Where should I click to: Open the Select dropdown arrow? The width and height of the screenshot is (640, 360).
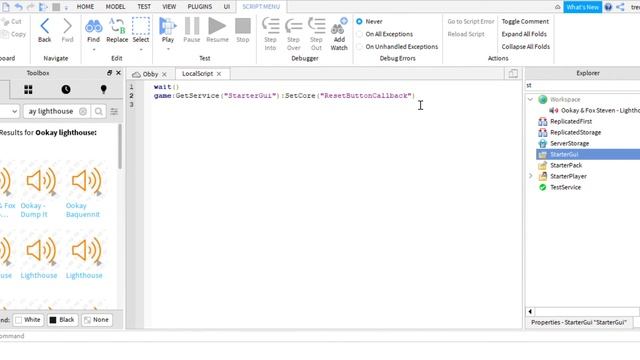point(141,50)
